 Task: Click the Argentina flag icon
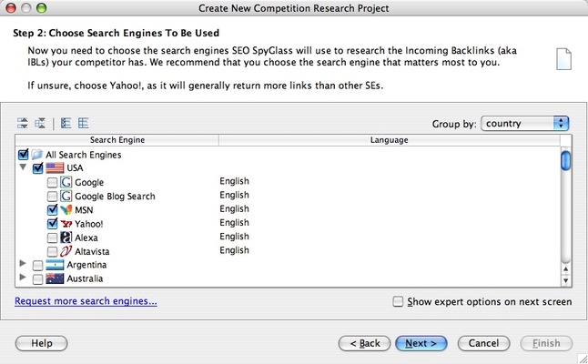pyautogui.click(x=55, y=265)
